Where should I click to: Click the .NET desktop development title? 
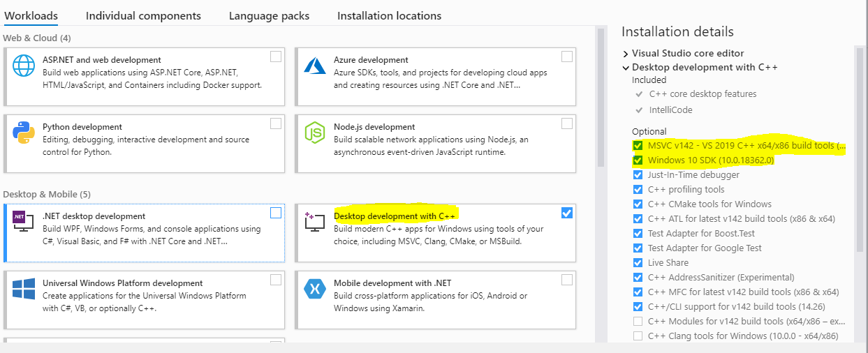94,216
